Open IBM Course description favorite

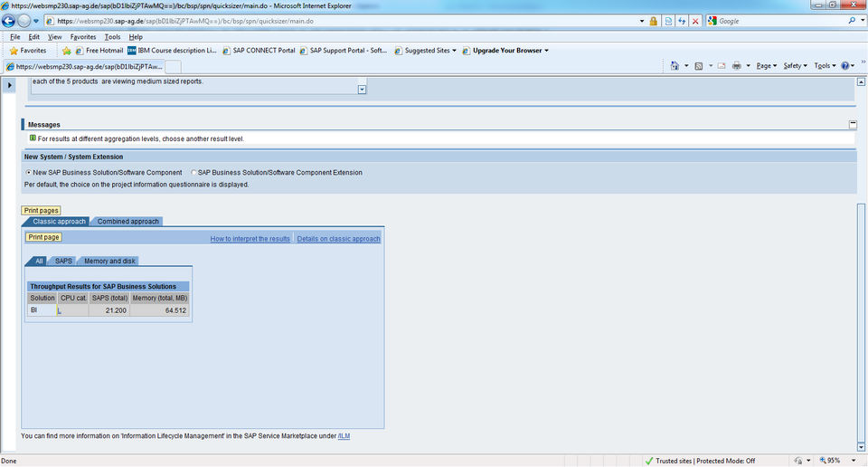pos(172,51)
